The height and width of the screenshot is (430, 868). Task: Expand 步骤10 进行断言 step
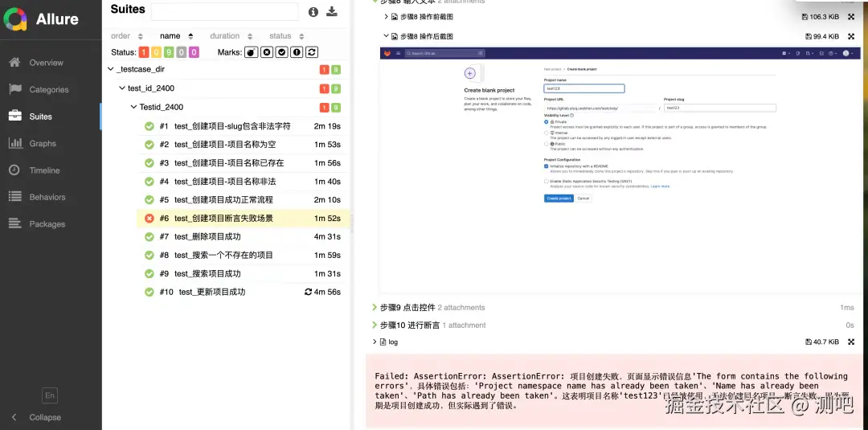tap(375, 326)
